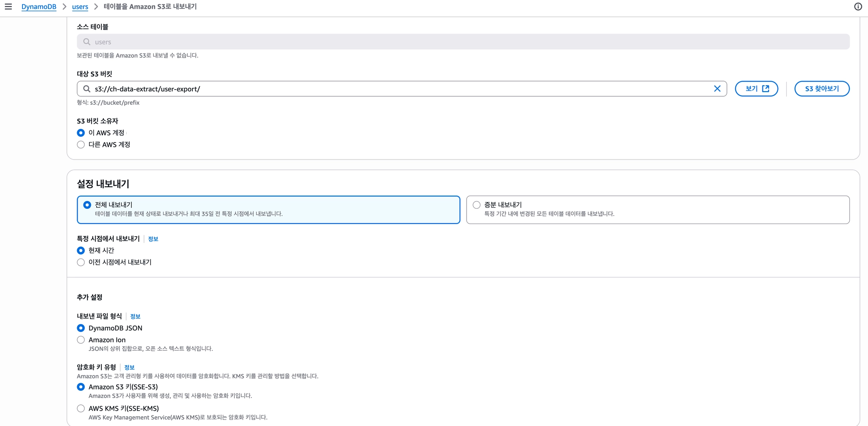Choose 전체 내보내기 export option
Screen dimensions: 868x426
tap(268, 210)
